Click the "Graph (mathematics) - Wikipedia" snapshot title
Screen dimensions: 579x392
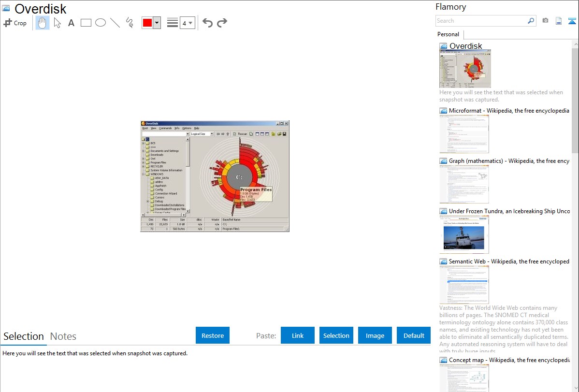tap(509, 161)
